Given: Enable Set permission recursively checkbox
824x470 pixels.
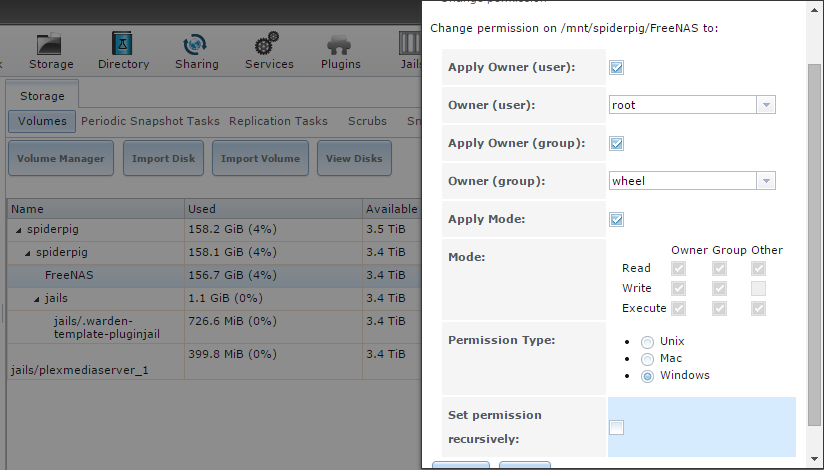Looking at the screenshot, I should 617,428.
